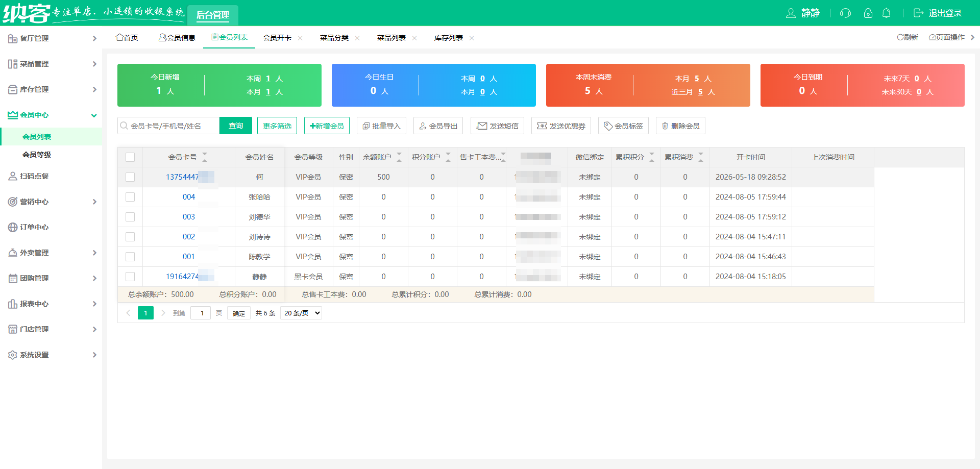980x469 pixels.
Task: Click the 会员中心 crown icon
Action: coord(13,115)
